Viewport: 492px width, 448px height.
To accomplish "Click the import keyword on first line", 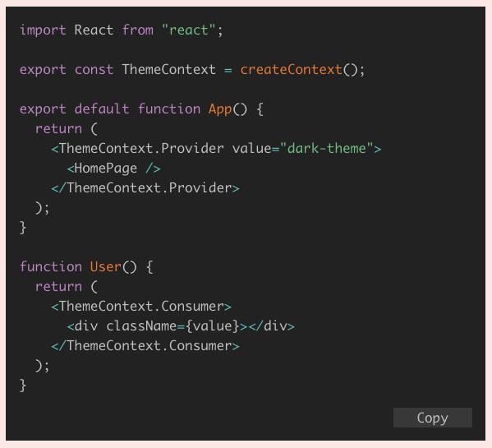I will point(43,30).
